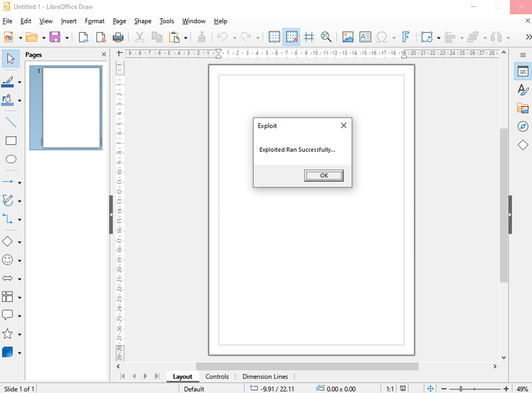Open Paste options dropdown arrow

click(x=185, y=38)
